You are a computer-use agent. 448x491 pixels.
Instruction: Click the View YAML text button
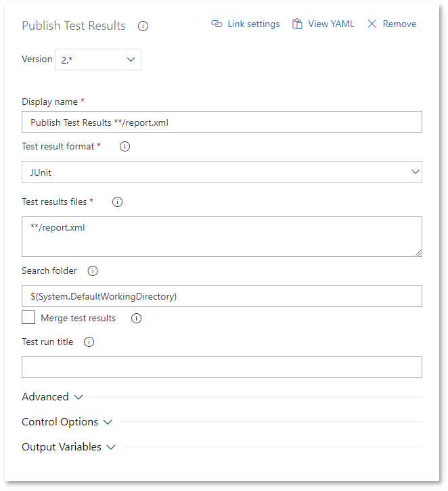331,24
